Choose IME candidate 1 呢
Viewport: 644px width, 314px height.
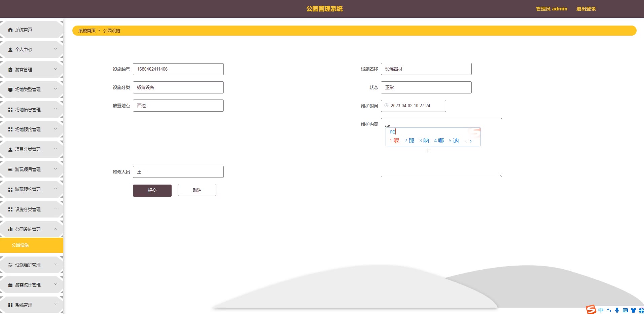click(395, 141)
